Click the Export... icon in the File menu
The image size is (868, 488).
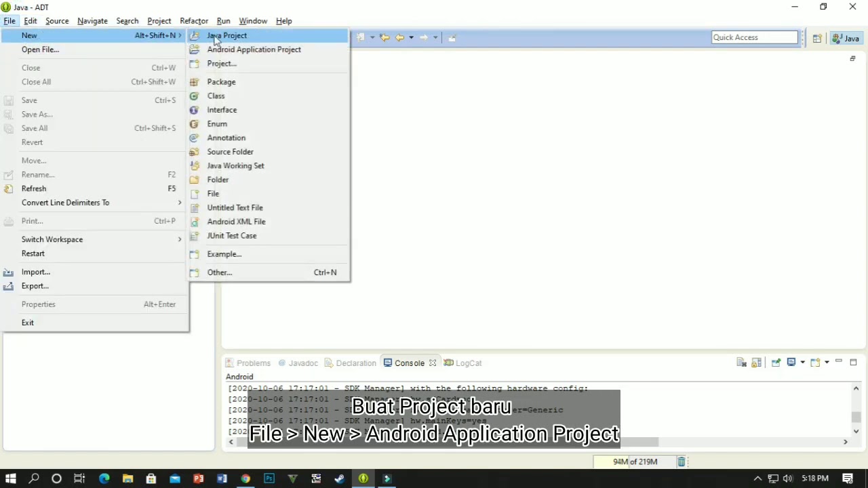pyautogui.click(x=8, y=286)
